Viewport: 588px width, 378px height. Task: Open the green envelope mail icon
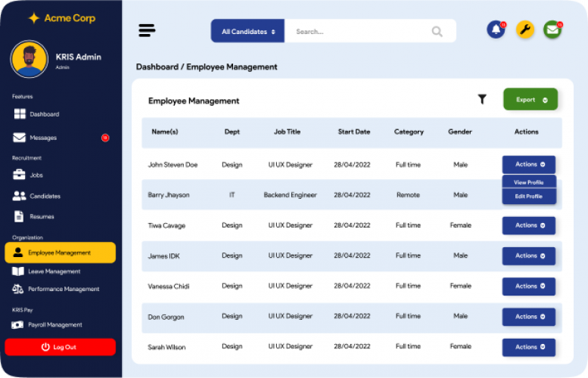[552, 29]
